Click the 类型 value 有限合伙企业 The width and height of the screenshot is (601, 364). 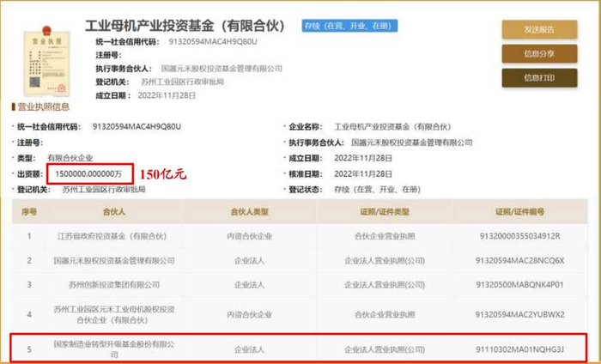(x=70, y=158)
